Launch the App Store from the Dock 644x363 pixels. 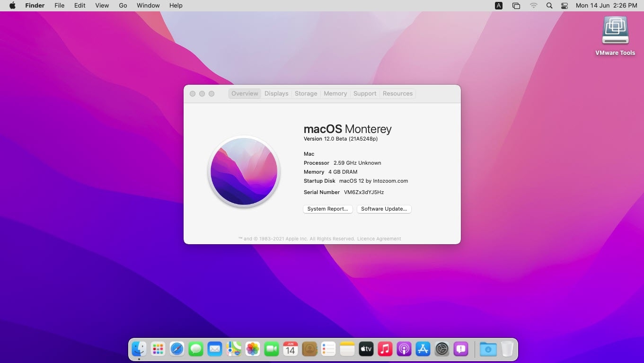(423, 349)
